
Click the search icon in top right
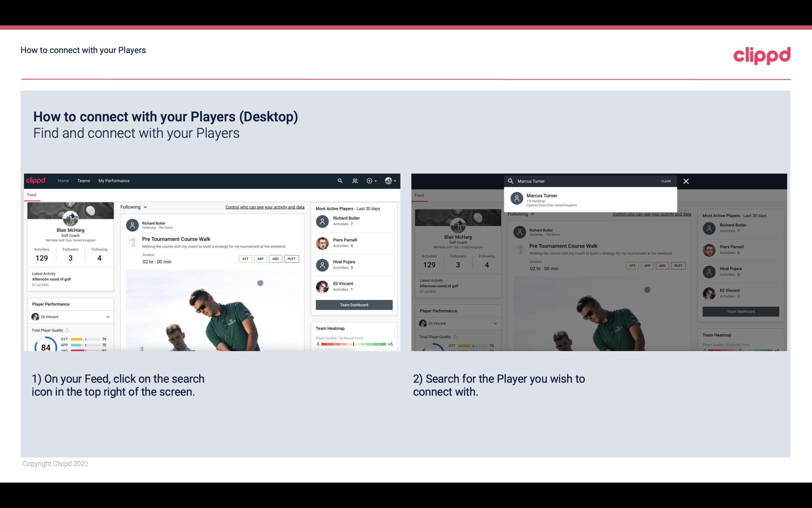click(338, 181)
